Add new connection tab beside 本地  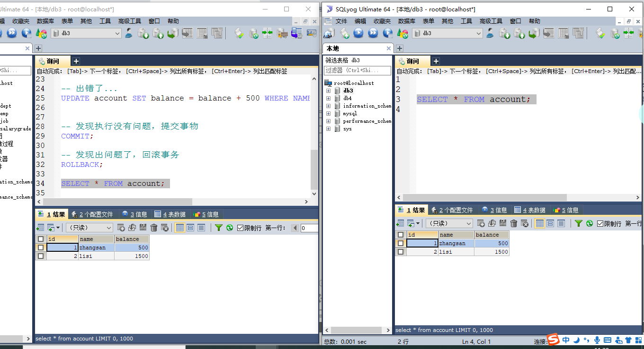[400, 48]
